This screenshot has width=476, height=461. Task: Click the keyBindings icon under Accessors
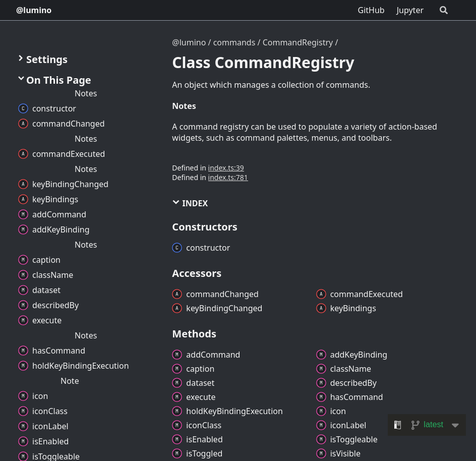click(x=321, y=308)
